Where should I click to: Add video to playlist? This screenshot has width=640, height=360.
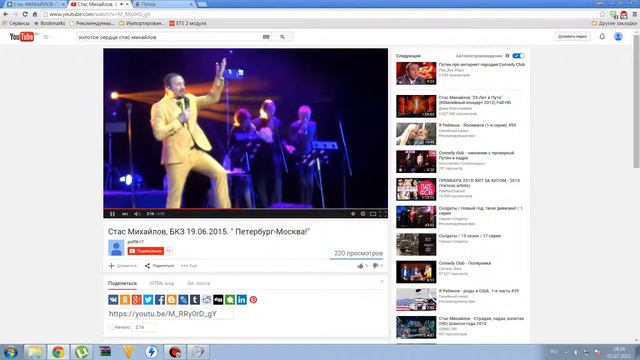pyautogui.click(x=123, y=266)
